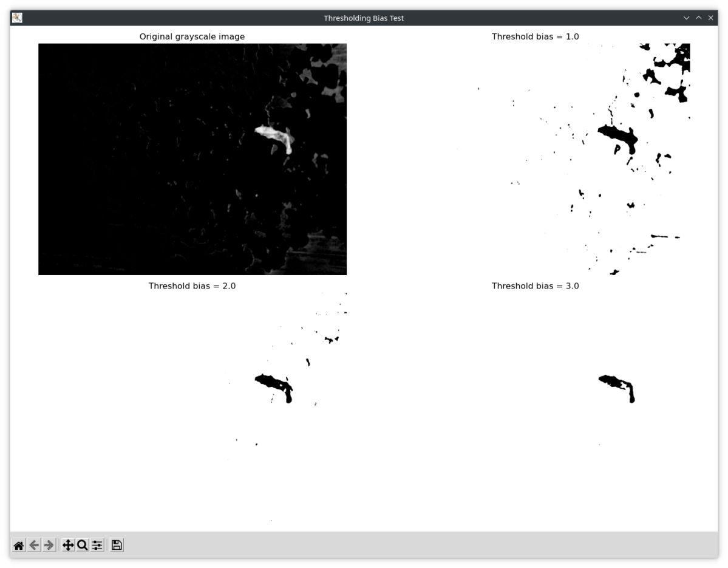Screen dimensions: 728x568
Task: Maximize the Thresholding Bias Test window
Action: click(698, 18)
